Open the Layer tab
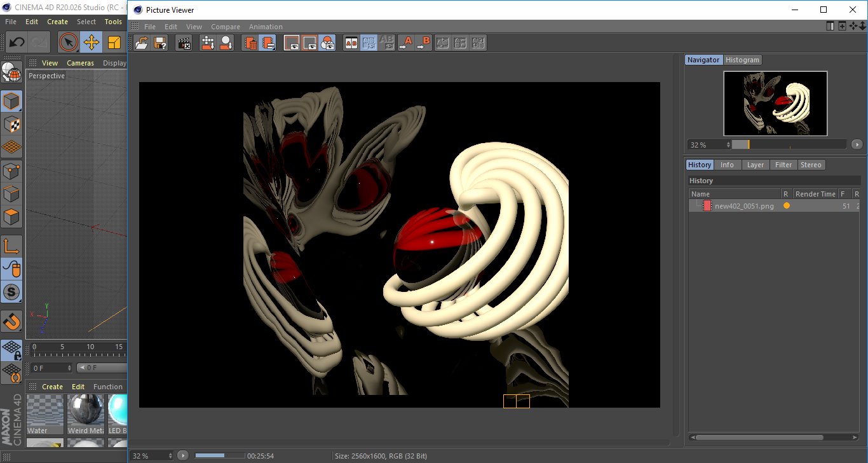 (756, 165)
